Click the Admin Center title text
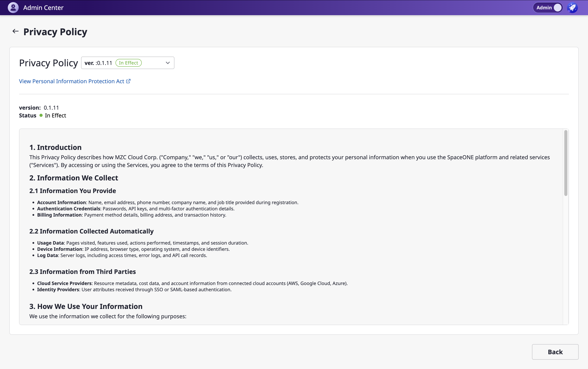 (43, 8)
